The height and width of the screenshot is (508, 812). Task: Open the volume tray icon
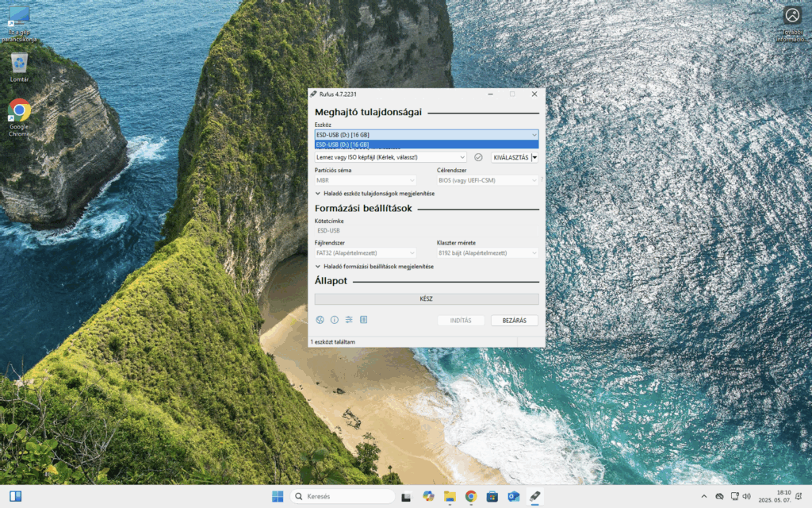point(747,496)
